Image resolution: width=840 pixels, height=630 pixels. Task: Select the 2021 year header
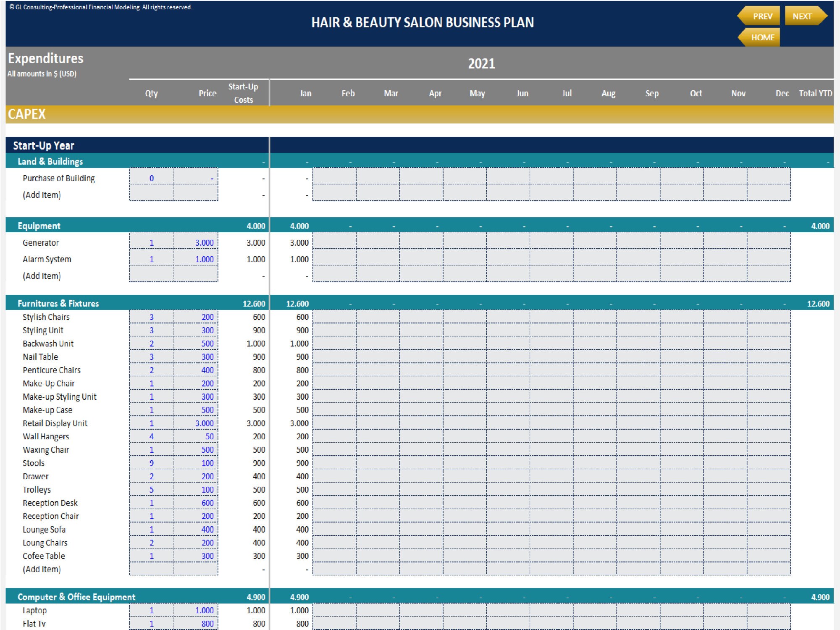click(482, 62)
